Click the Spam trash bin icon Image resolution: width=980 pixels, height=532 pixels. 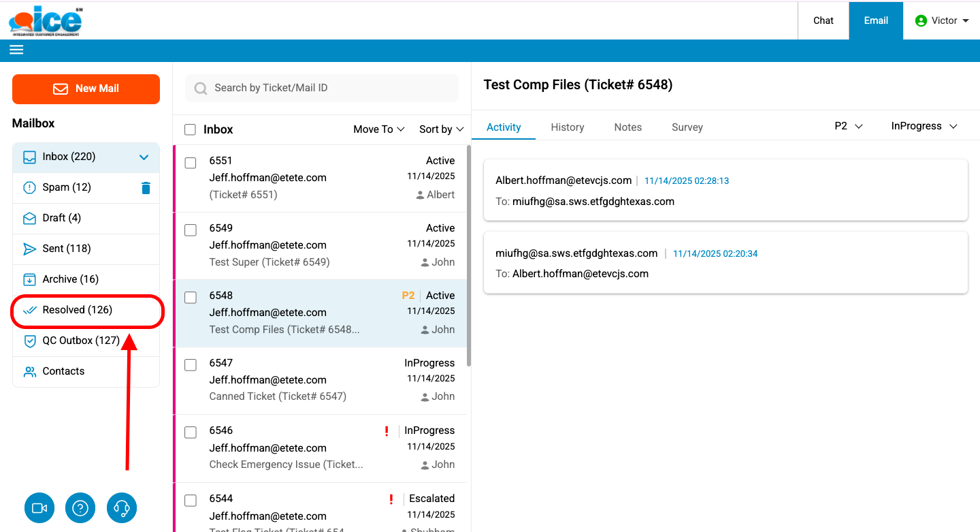tap(146, 188)
